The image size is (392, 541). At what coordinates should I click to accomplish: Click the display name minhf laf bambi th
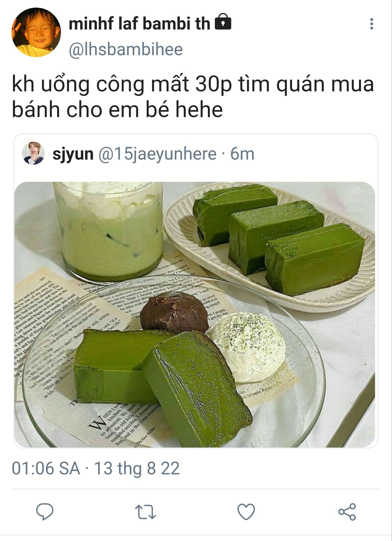coord(140,23)
